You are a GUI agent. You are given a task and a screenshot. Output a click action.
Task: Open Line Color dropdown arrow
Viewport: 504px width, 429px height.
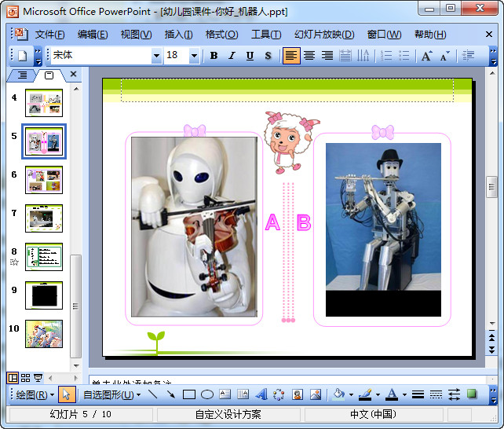tap(378, 395)
